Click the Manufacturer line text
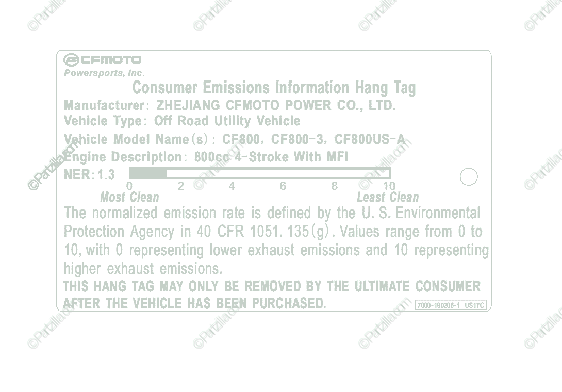This screenshot has width=562, height=392. pos(229,105)
